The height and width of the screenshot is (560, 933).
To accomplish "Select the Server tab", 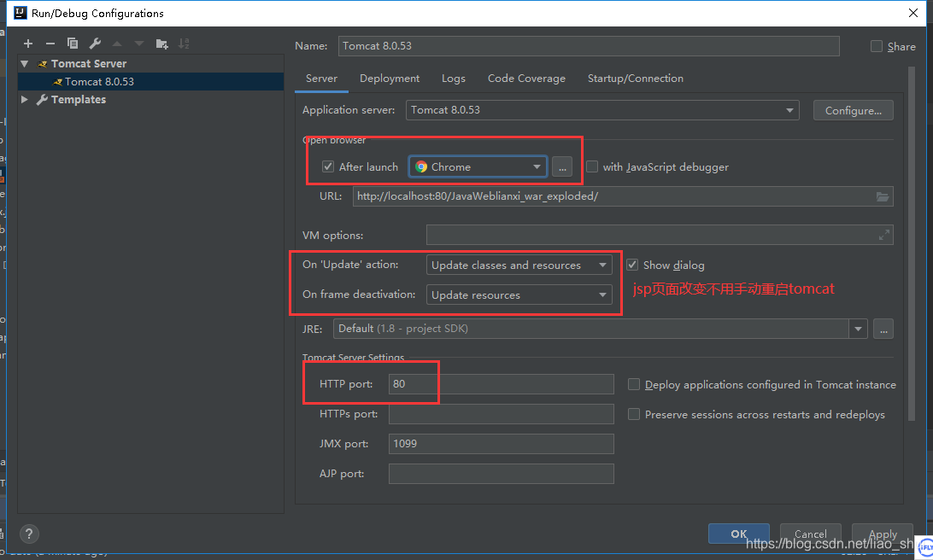I will point(321,79).
